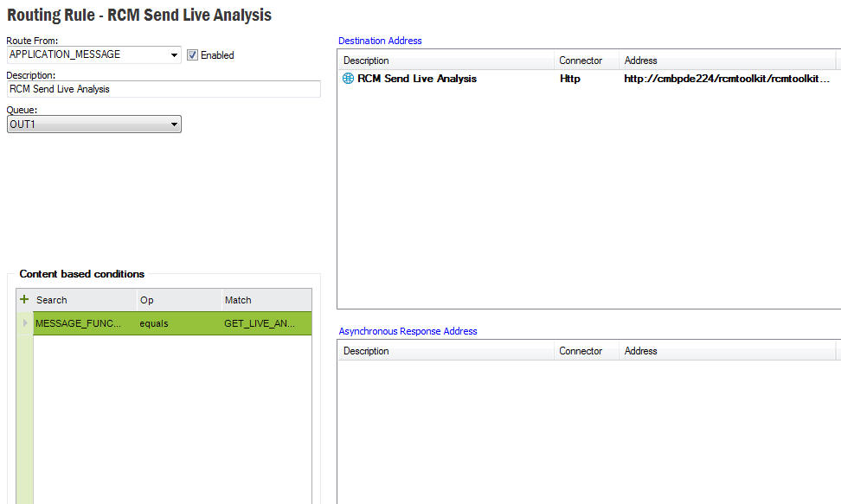Select the row indicator arrow of MESSAGE_FUNC condition
841x504 pixels.
[25, 323]
